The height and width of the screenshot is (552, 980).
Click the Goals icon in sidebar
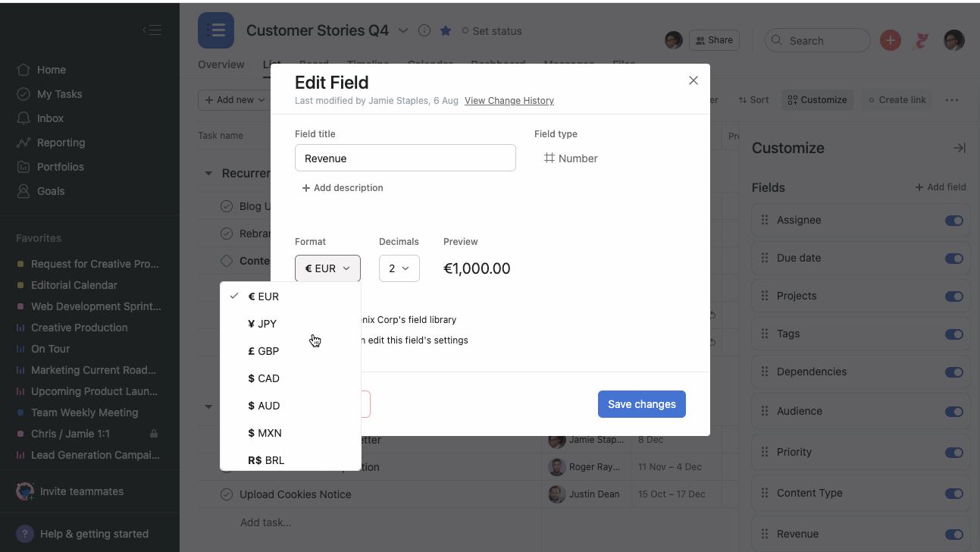[23, 191]
